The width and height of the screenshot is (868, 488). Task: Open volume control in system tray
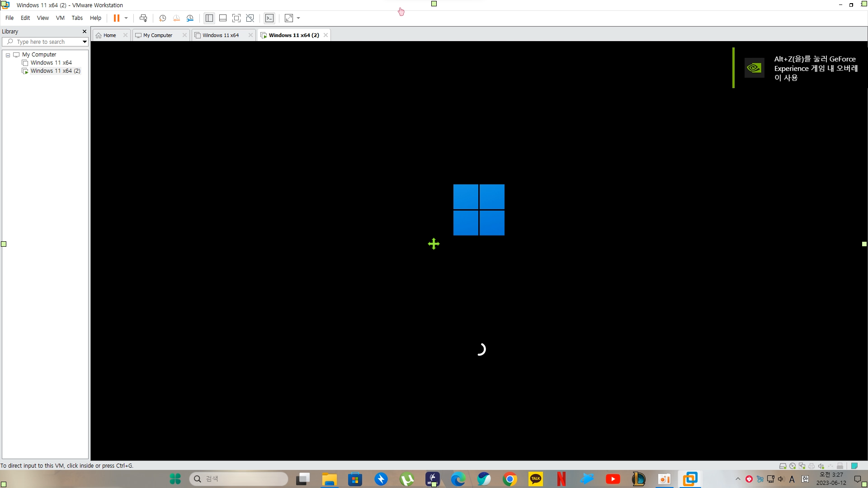[781, 479]
